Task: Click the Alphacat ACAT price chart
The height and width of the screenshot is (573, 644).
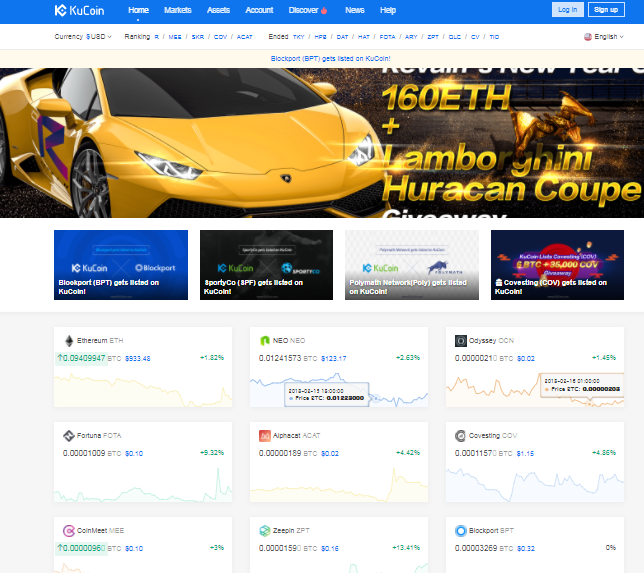Action: click(339, 484)
